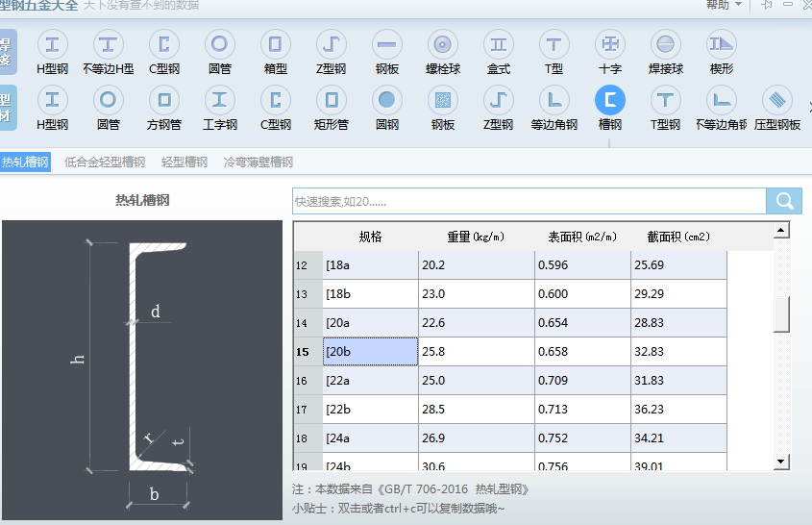Select the T型 welded section icon
This screenshot has height=525, width=812.
554,44
